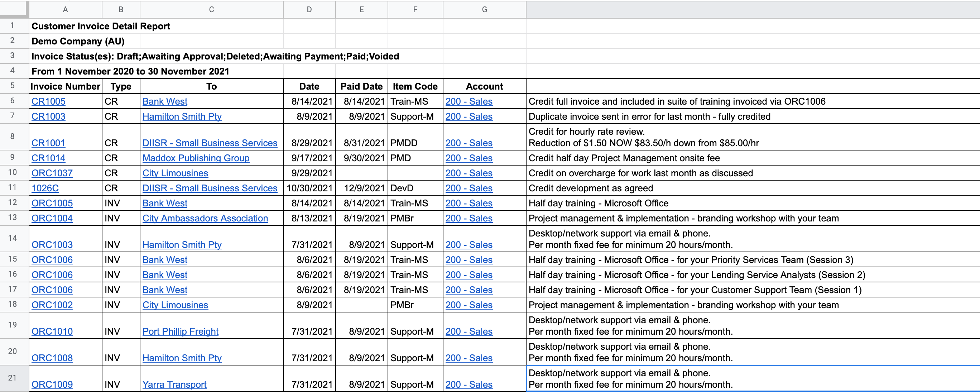The width and height of the screenshot is (980, 392).
Task: Open the CR1005 invoice link
Action: 48,102
